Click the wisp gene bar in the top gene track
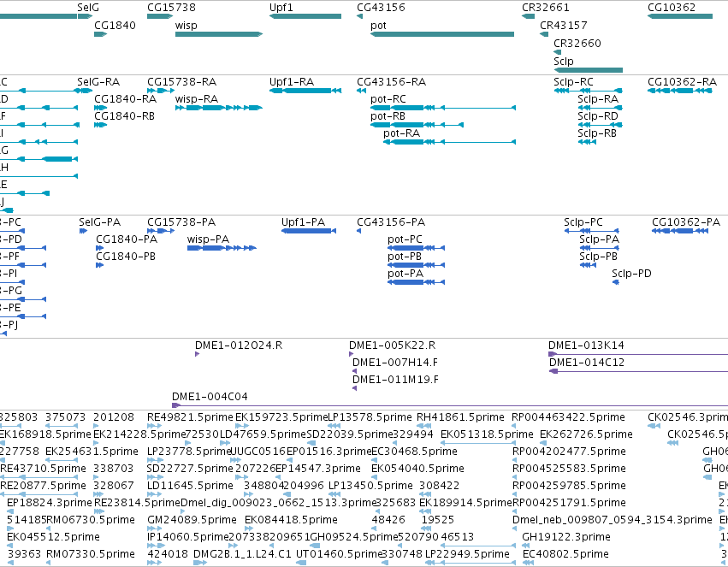 point(219,34)
